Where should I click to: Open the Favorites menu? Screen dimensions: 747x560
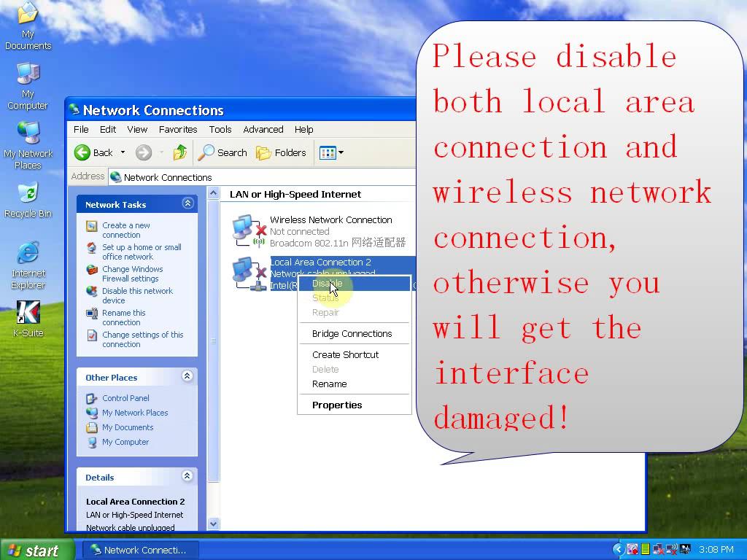coord(178,130)
